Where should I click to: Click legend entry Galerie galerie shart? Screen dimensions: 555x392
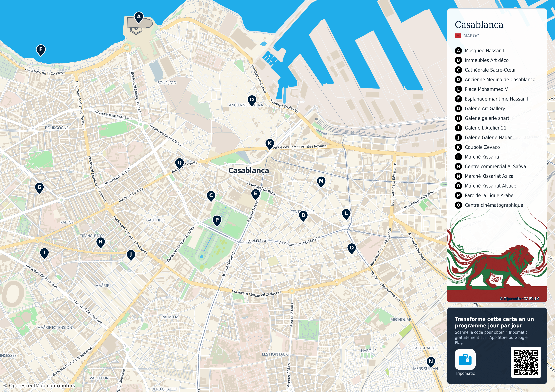[482, 118]
